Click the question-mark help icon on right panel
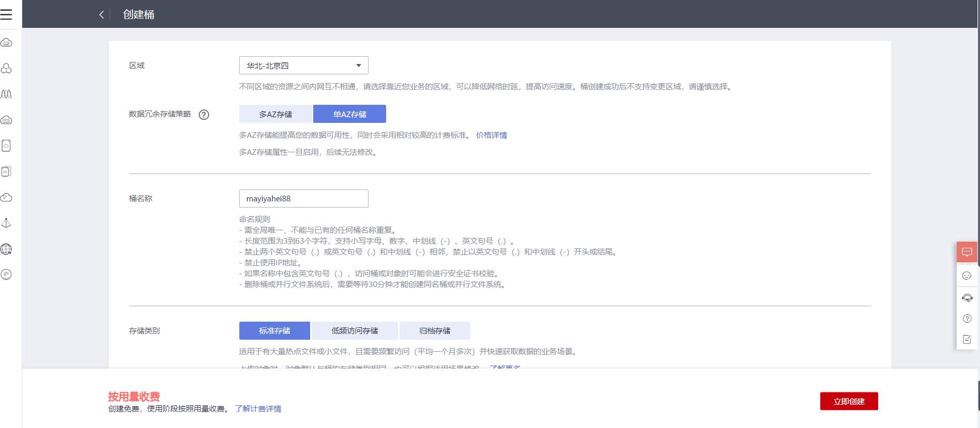Screen dimensions: 980x428 pos(967,319)
